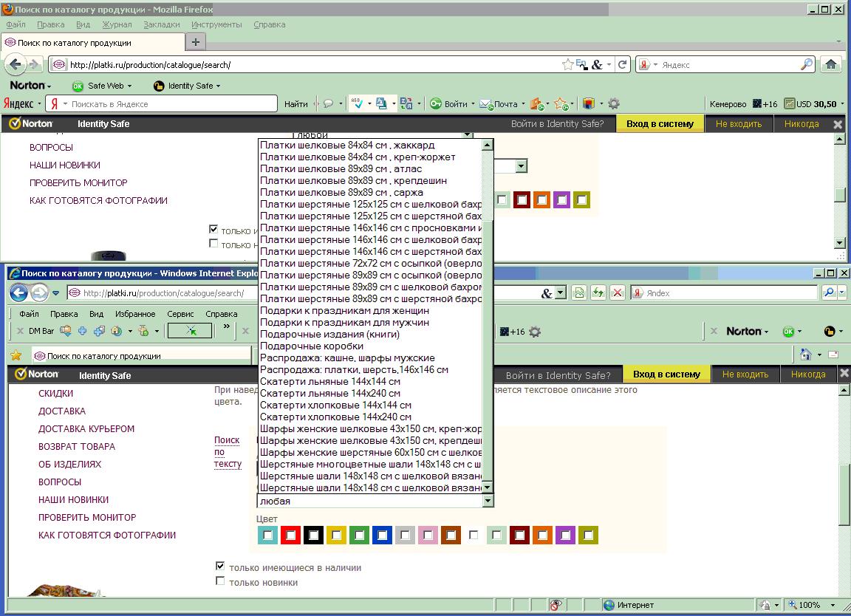Click Internet Explorer stop button
The image size is (851, 616).
pyautogui.click(x=618, y=292)
